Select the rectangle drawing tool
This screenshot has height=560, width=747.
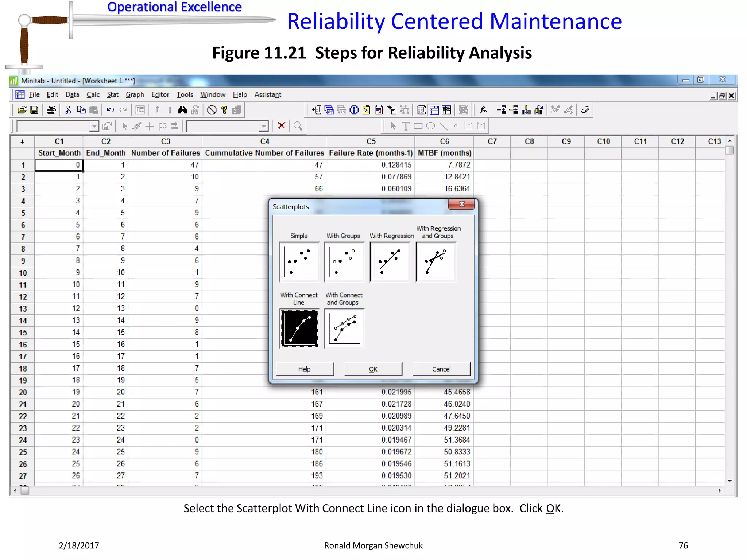coord(418,126)
